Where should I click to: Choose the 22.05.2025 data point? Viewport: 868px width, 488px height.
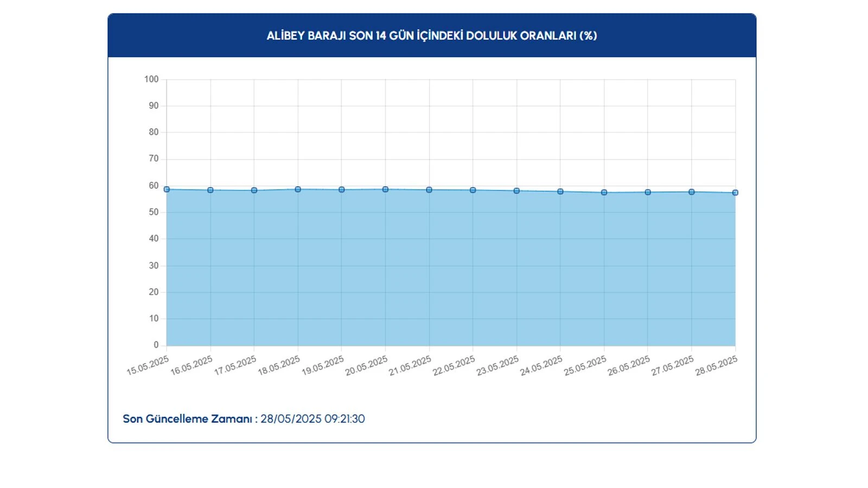tap(473, 190)
